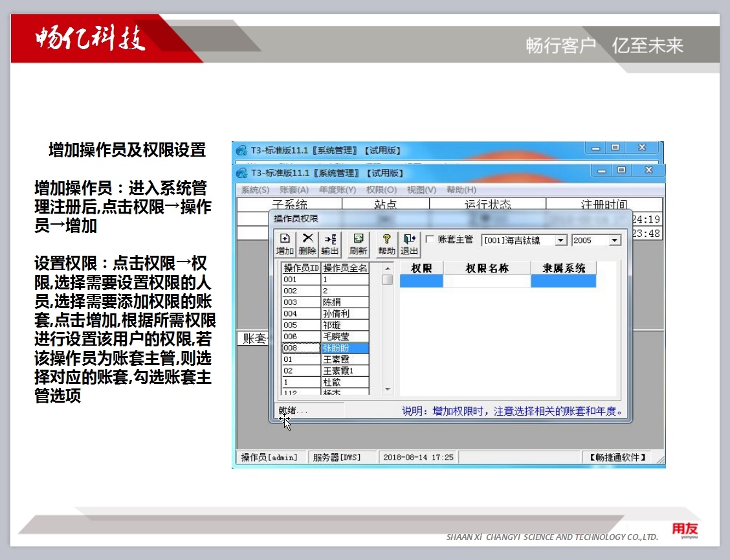The image size is (730, 560).
Task: Close the back T3 window
Action: 642,148
